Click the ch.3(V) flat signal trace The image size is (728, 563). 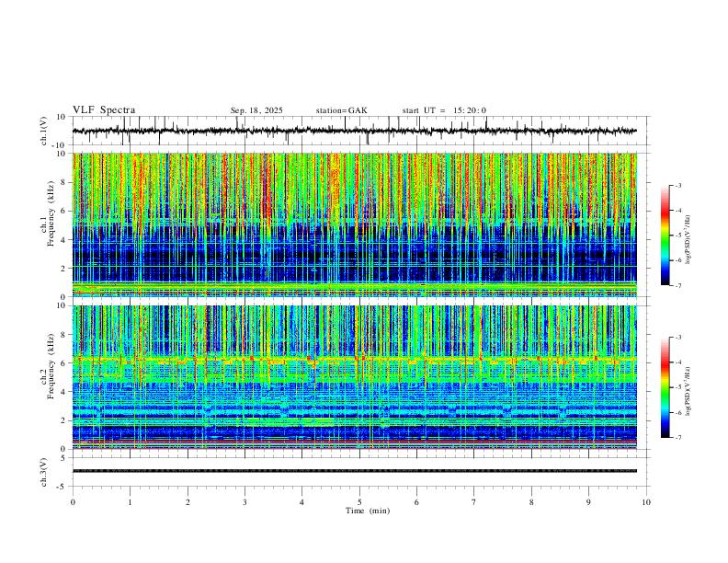point(354,471)
